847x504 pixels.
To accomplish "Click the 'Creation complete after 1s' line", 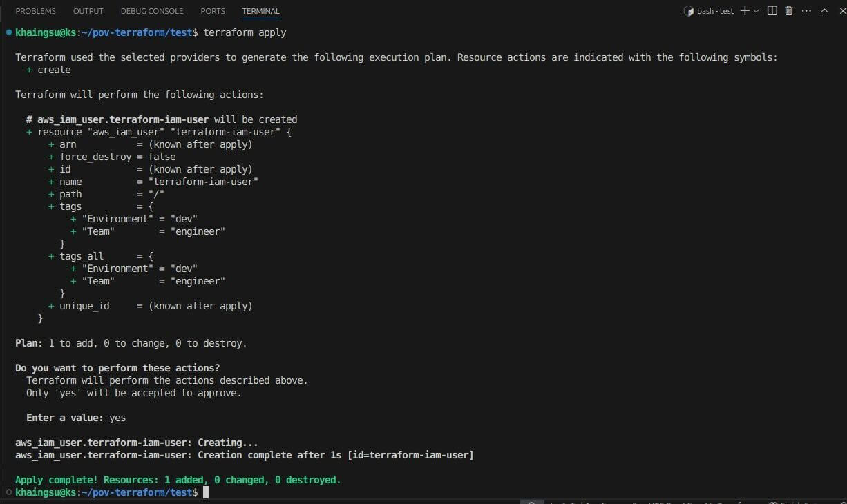I will tap(245, 455).
